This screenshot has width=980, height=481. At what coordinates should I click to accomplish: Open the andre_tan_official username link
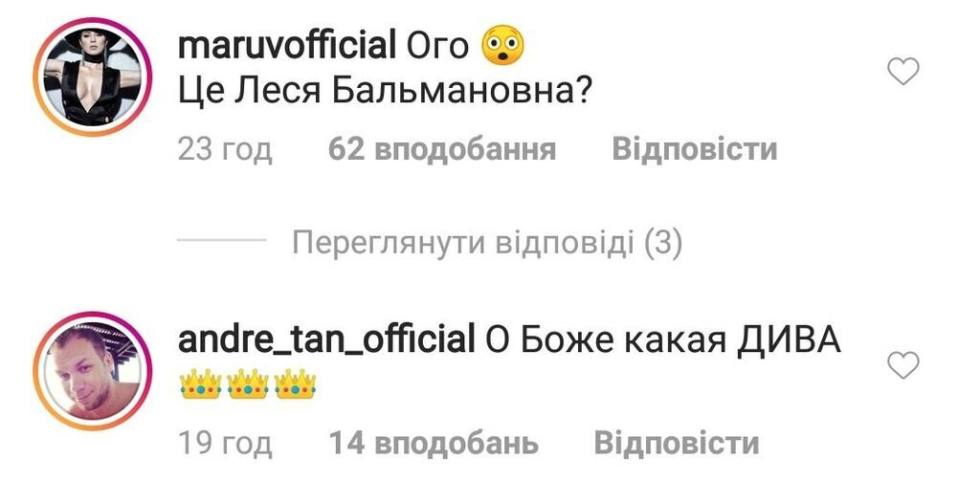(326, 340)
